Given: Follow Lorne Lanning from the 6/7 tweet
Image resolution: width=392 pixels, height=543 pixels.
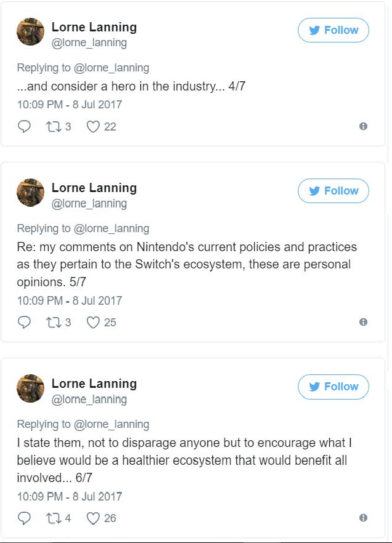Looking at the screenshot, I should pyautogui.click(x=333, y=387).
